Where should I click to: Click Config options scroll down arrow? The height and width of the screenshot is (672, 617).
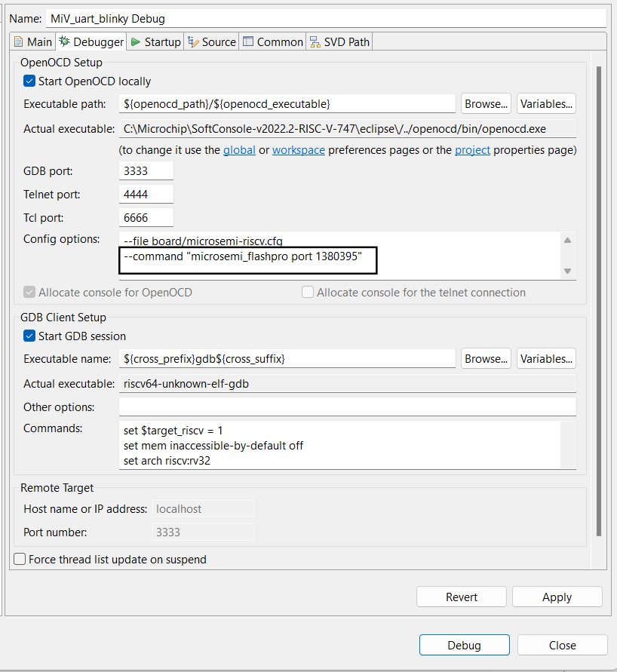click(x=568, y=271)
